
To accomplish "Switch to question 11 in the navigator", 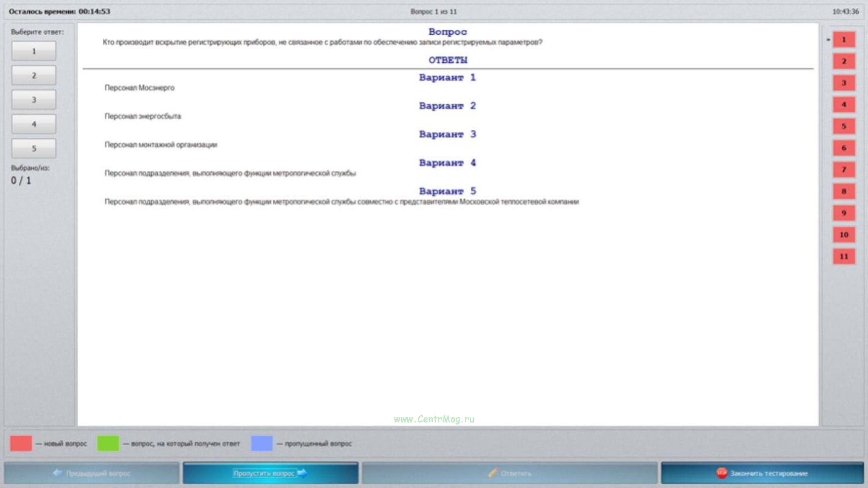I will [x=844, y=256].
